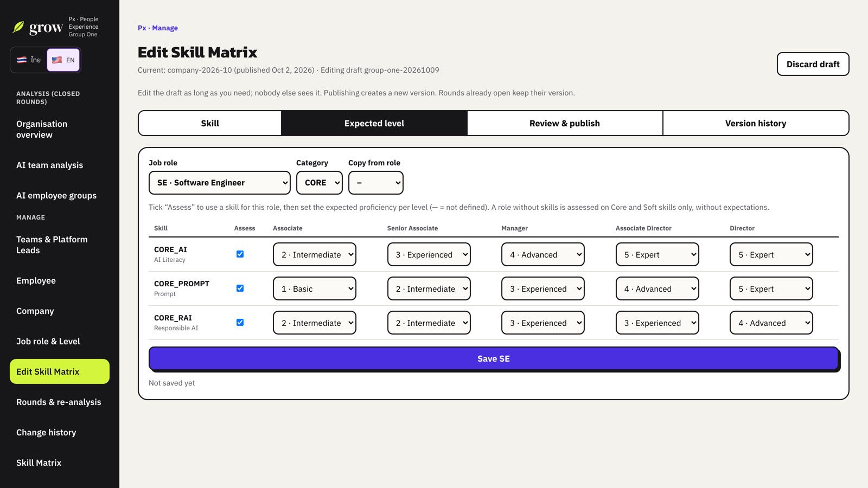Toggle Assess checkbox for CORE_RAI

(x=240, y=322)
